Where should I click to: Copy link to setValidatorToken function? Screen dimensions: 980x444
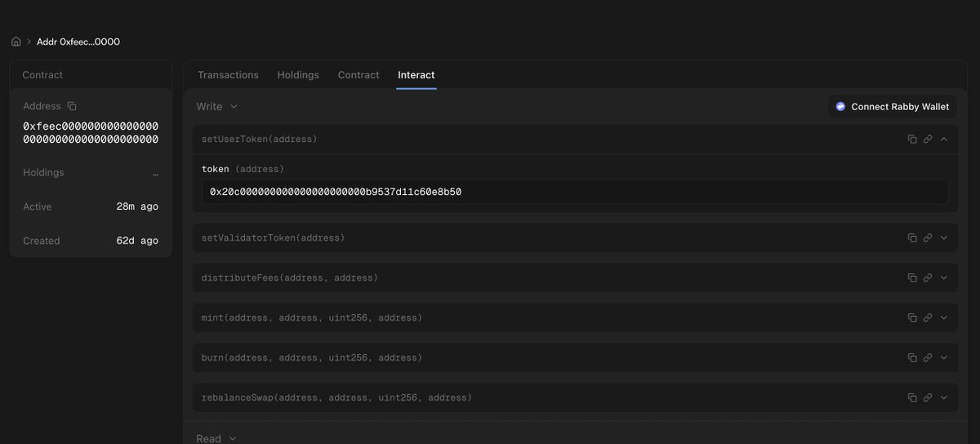[x=928, y=238]
